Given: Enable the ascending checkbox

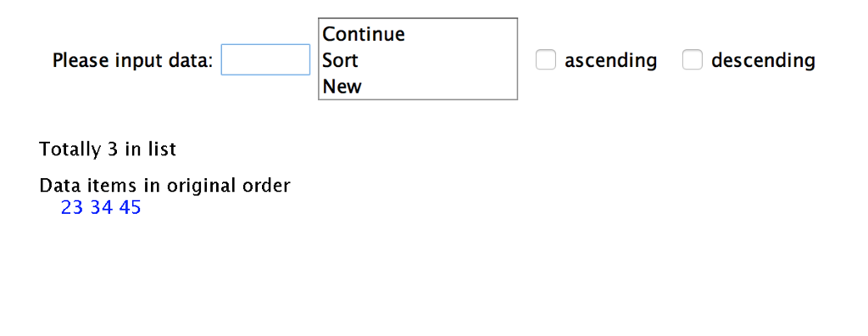Looking at the screenshot, I should click(545, 60).
